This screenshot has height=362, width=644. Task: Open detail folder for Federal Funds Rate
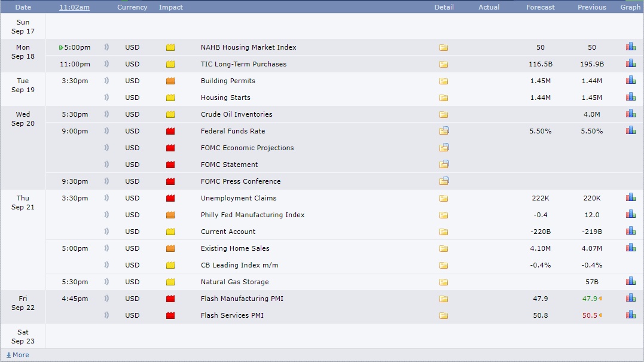click(x=444, y=131)
